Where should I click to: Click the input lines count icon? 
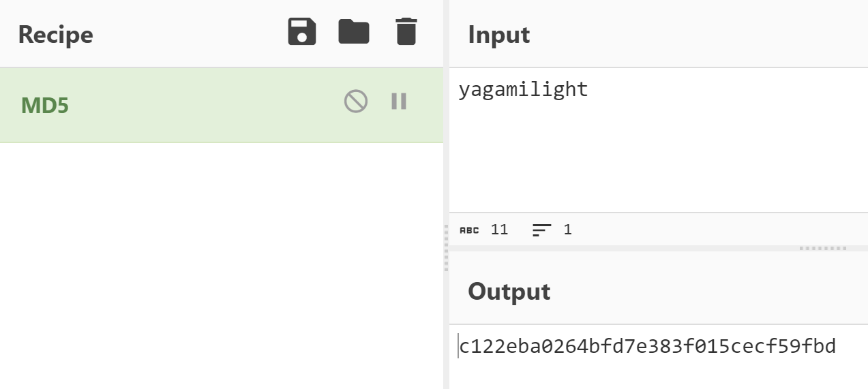pyautogui.click(x=541, y=230)
